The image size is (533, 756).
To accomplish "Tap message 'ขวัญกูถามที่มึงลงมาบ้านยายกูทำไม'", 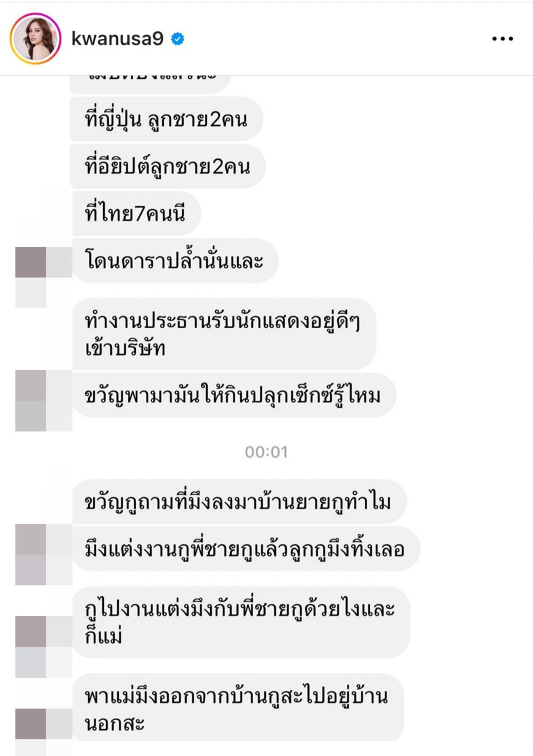I will point(238,502).
